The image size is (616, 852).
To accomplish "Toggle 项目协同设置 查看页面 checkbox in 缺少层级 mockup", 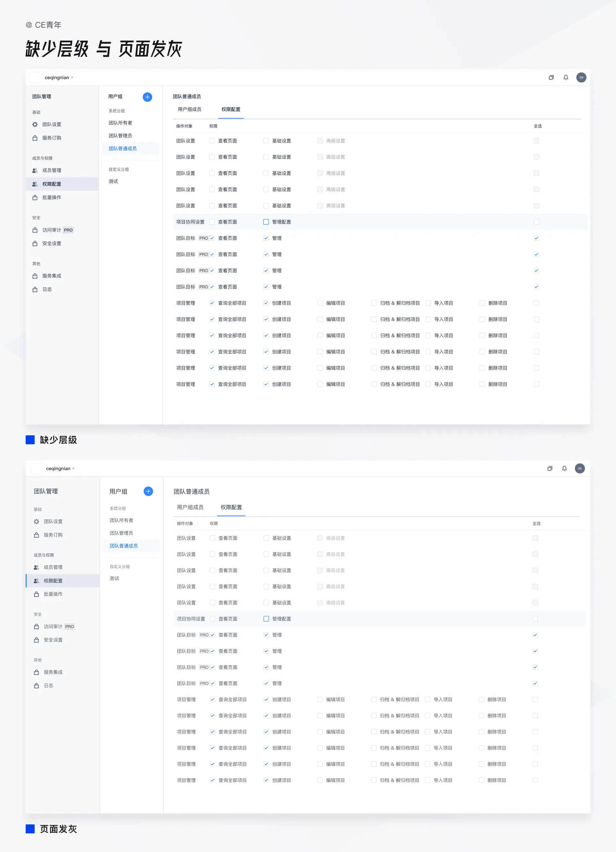I will [x=212, y=222].
